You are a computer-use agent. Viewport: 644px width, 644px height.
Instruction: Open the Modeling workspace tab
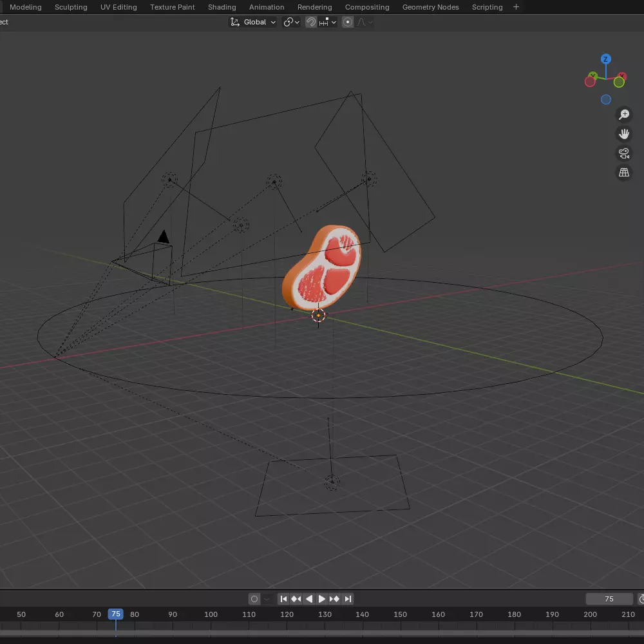[x=26, y=7]
